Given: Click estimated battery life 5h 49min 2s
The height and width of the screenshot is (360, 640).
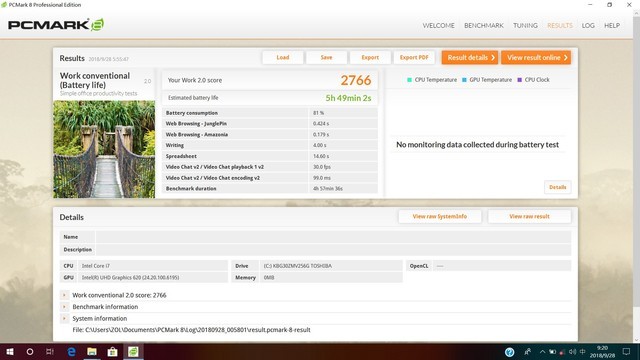Looking at the screenshot, I should coord(348,98).
